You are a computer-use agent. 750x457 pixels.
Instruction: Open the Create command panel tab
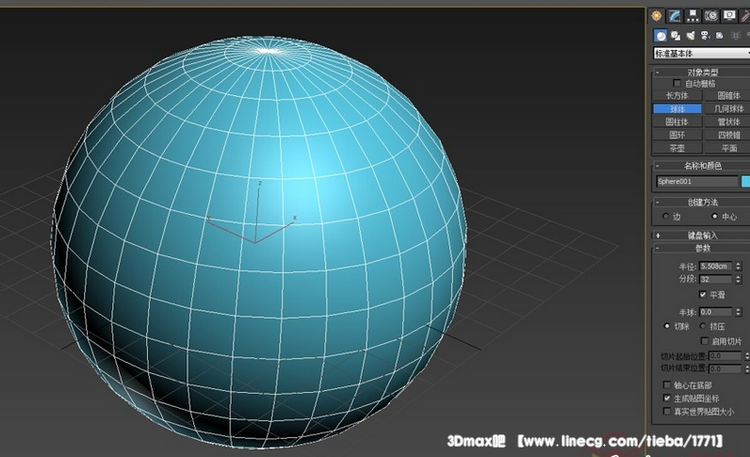(x=658, y=15)
